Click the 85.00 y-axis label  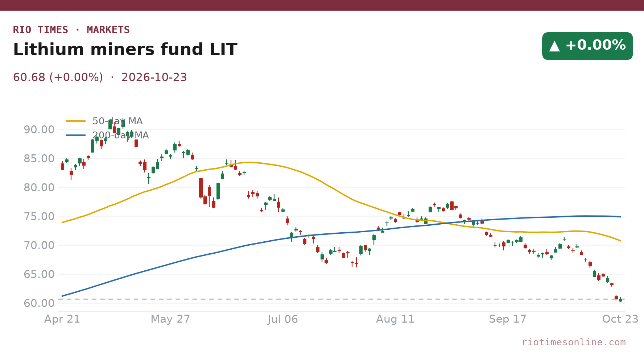(x=39, y=159)
